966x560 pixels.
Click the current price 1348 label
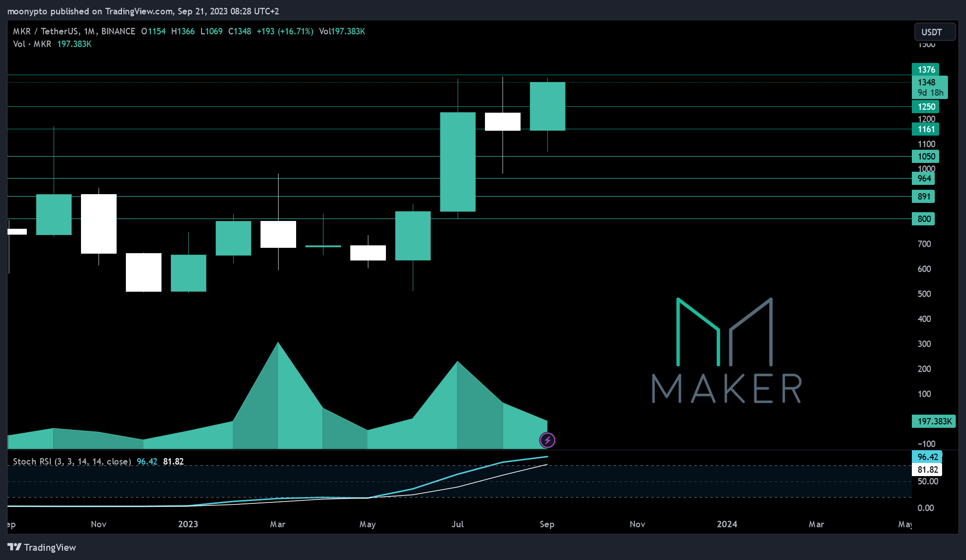(930, 87)
